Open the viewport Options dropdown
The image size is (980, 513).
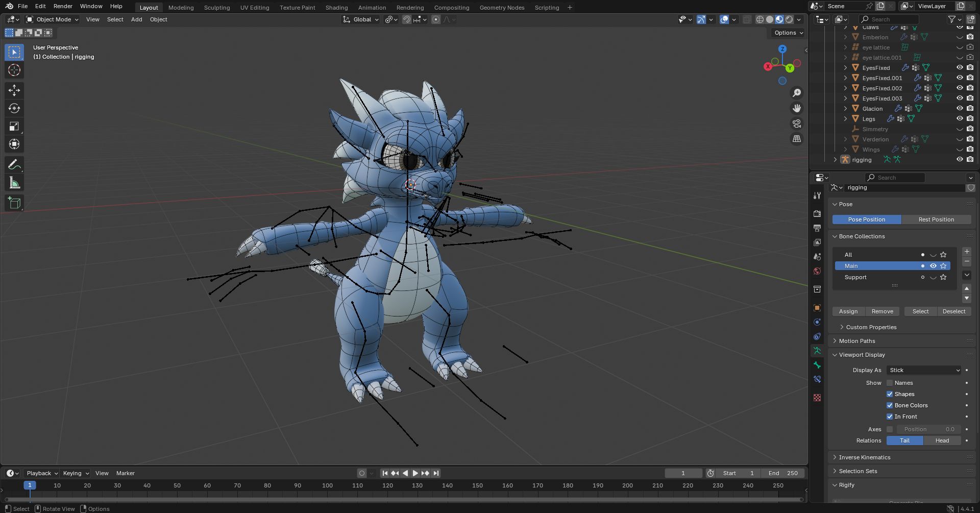(788, 33)
